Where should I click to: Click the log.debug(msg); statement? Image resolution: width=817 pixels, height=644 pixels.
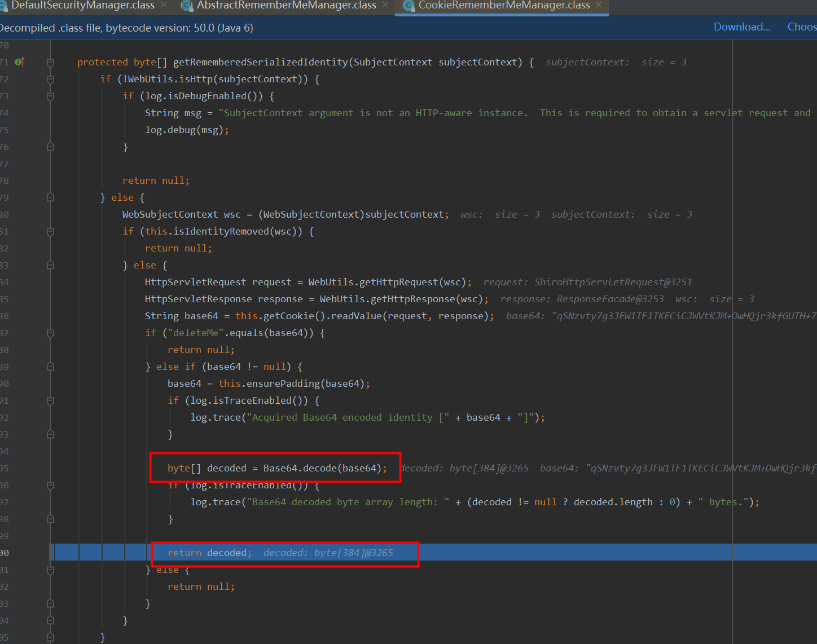(187, 130)
